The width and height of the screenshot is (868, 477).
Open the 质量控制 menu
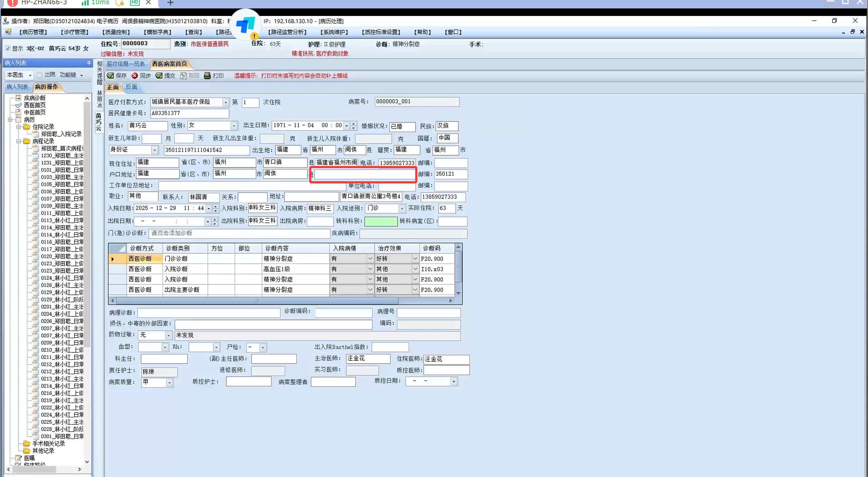tap(116, 32)
